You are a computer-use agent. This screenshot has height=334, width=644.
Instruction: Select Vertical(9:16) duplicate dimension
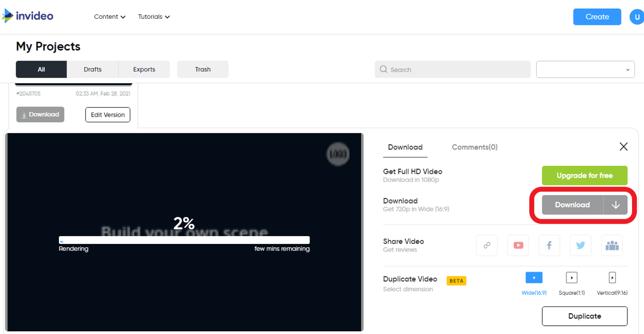612,277
